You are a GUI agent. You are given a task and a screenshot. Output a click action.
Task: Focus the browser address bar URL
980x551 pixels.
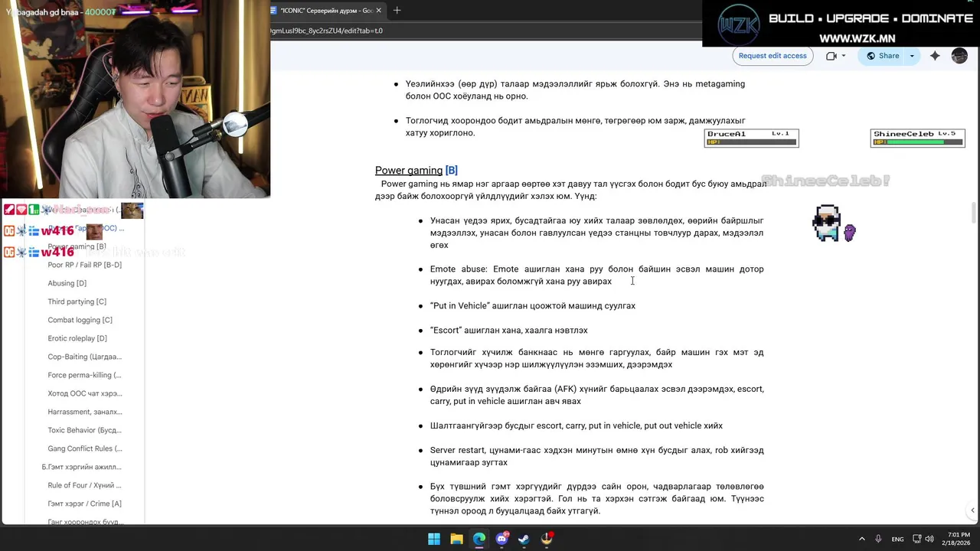pos(326,31)
